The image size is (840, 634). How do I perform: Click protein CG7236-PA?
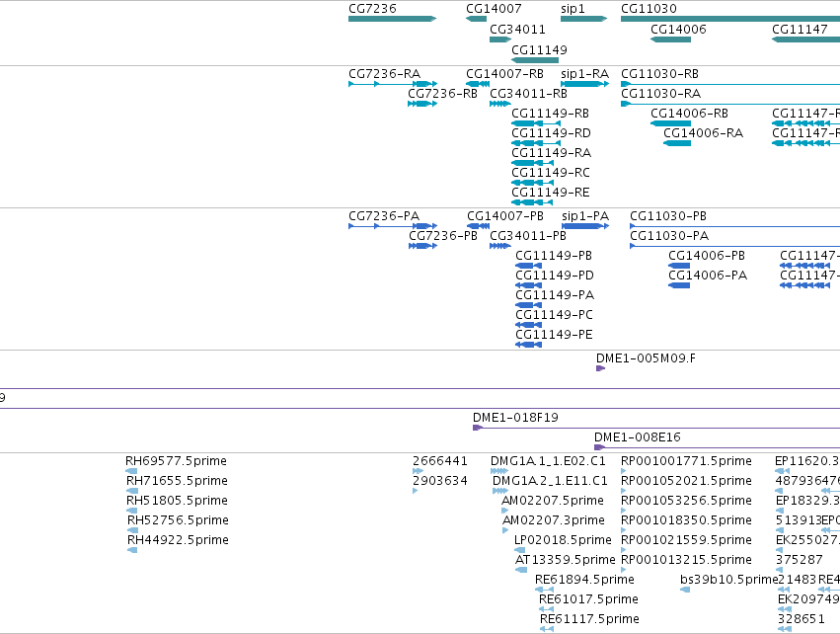coord(393,226)
